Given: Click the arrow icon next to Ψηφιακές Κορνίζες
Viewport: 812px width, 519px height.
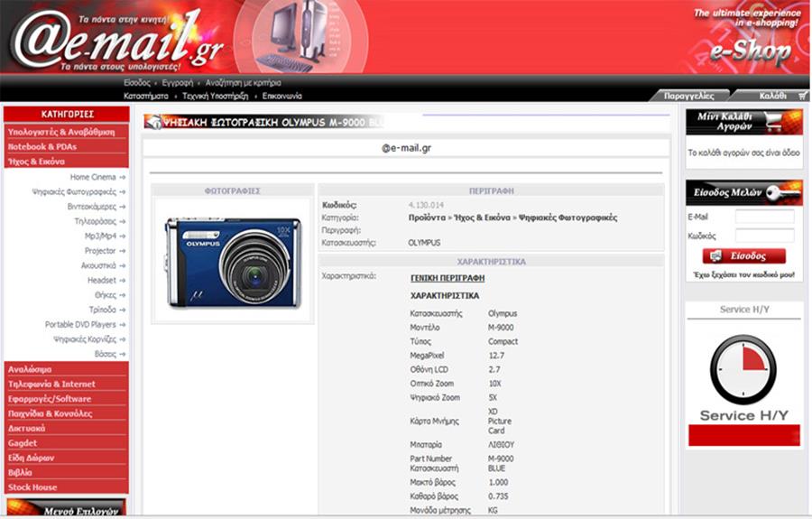Looking at the screenshot, I should point(122,339).
